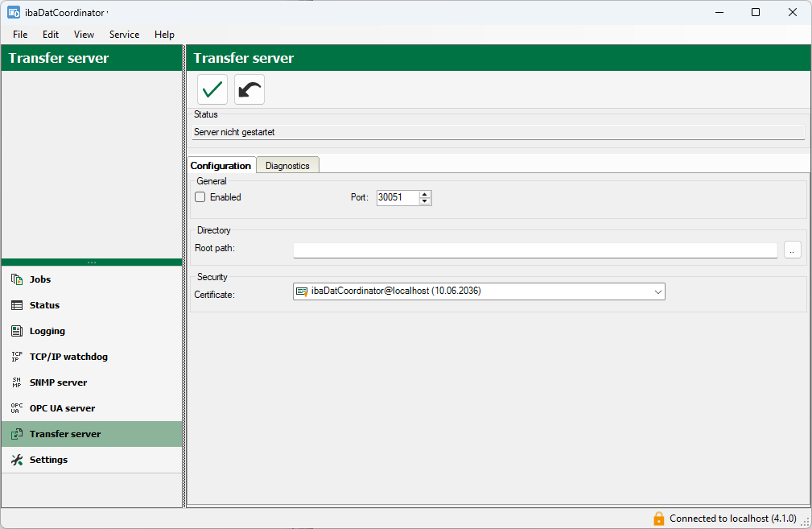
Task: Click the Jobs icon in the sidebar
Action: (17, 279)
